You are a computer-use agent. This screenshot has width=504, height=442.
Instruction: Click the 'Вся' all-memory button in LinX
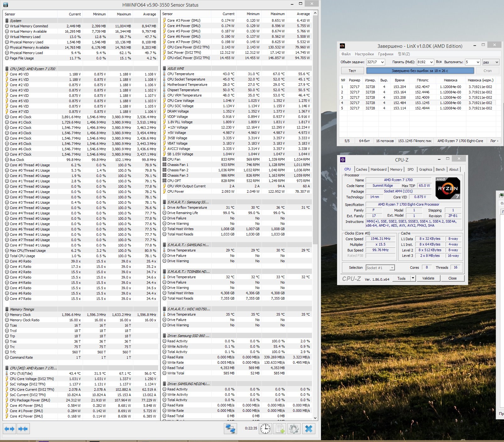point(439,62)
